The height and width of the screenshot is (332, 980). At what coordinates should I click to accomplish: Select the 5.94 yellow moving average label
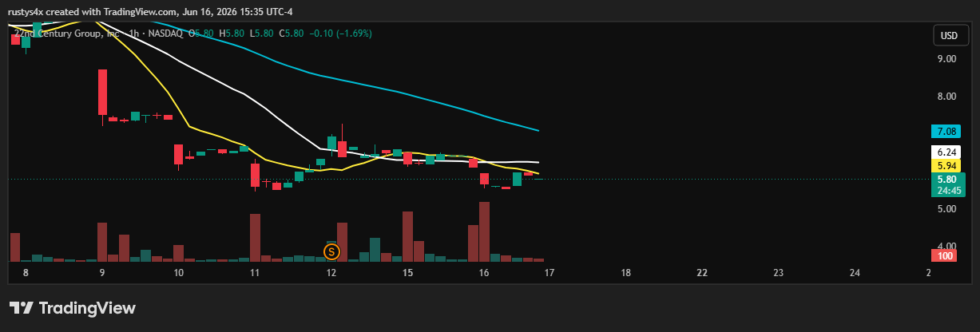pyautogui.click(x=948, y=165)
